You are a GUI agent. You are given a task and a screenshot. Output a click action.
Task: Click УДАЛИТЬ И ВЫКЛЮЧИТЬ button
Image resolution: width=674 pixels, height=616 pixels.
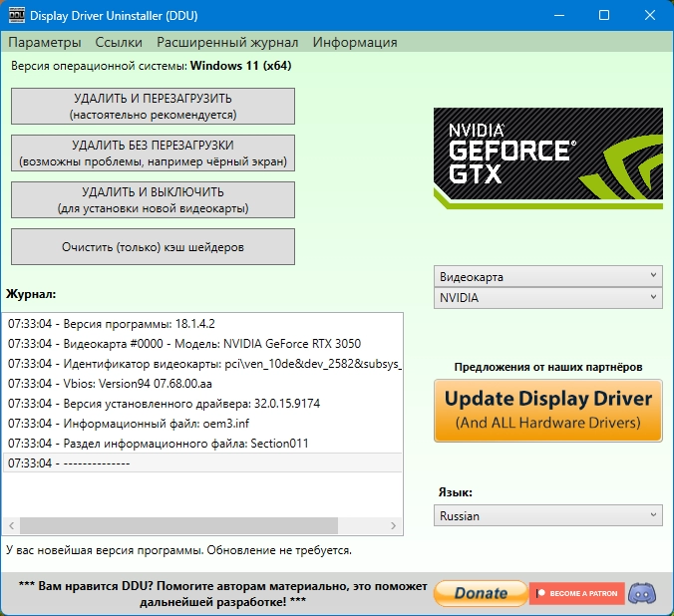pos(153,200)
